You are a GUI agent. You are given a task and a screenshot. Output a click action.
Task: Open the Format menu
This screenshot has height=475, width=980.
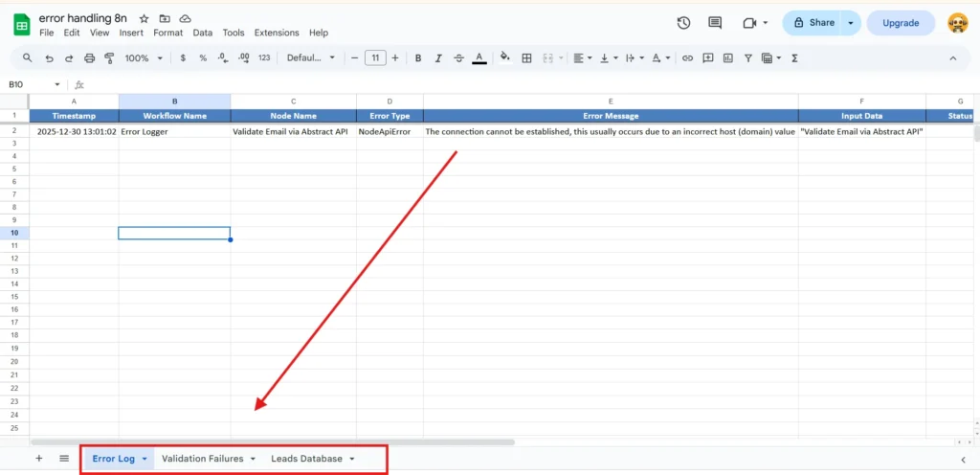[168, 33]
